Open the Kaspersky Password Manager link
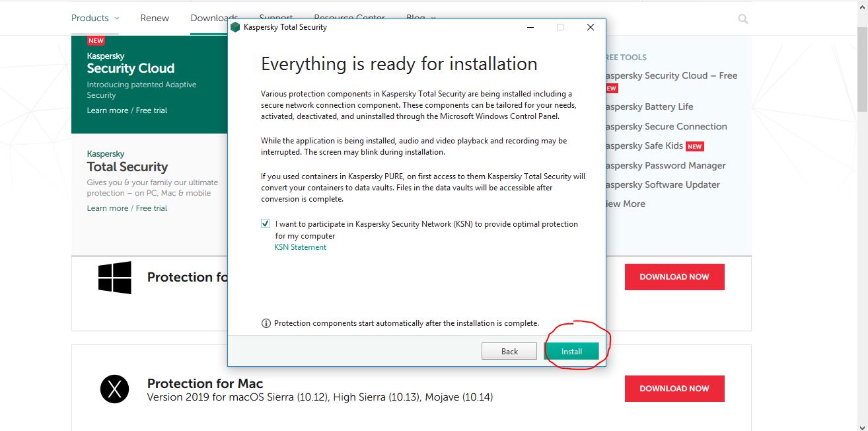The height and width of the screenshot is (431, 868). coord(665,165)
